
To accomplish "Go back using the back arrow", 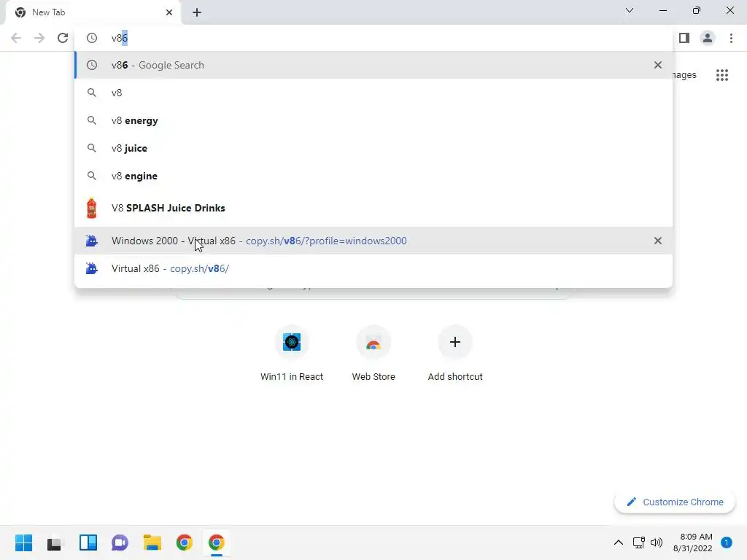I will (x=16, y=38).
